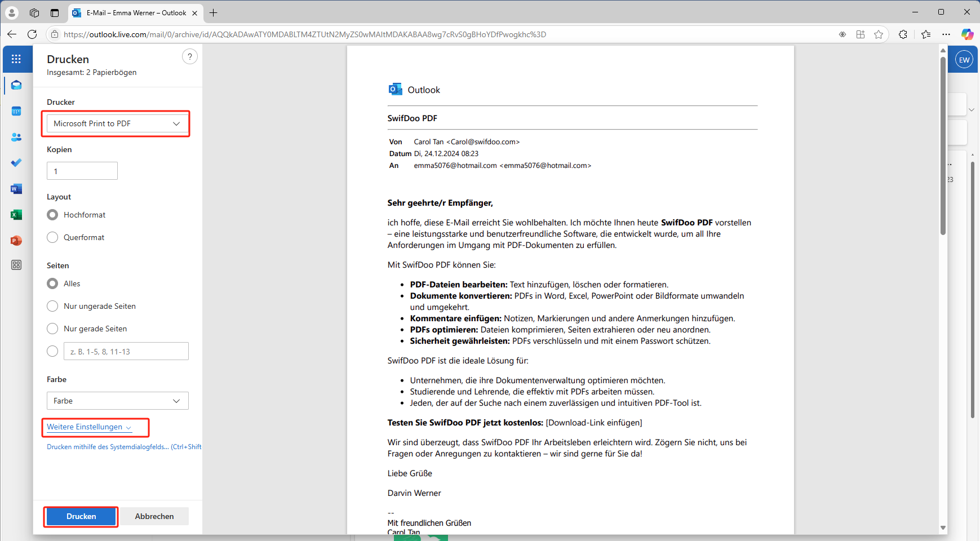Click the Kopien number field
This screenshot has height=541, width=980.
82,171
